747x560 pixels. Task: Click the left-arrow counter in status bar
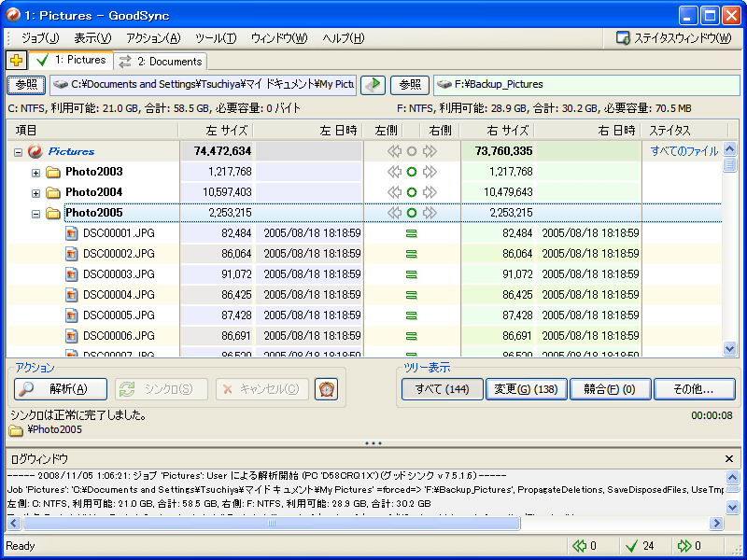(x=585, y=546)
